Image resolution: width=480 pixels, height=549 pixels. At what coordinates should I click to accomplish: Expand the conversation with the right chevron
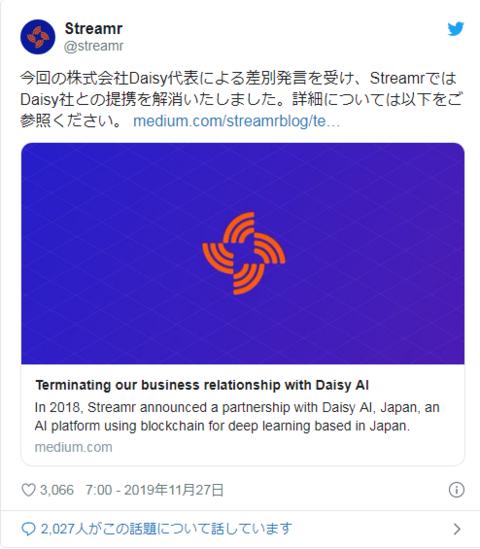pyautogui.click(x=457, y=529)
